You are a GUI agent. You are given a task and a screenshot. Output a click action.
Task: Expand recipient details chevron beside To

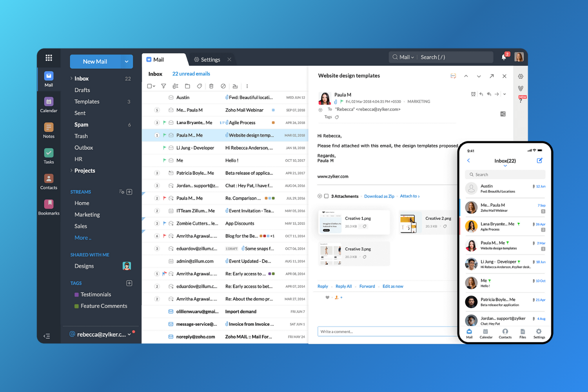tap(320, 110)
